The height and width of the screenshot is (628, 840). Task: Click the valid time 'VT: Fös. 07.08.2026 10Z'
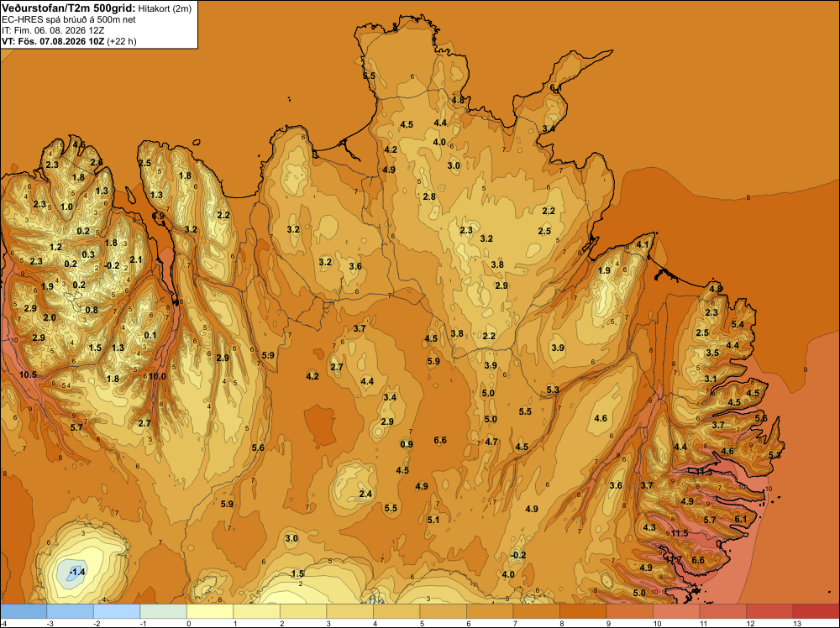(53, 41)
